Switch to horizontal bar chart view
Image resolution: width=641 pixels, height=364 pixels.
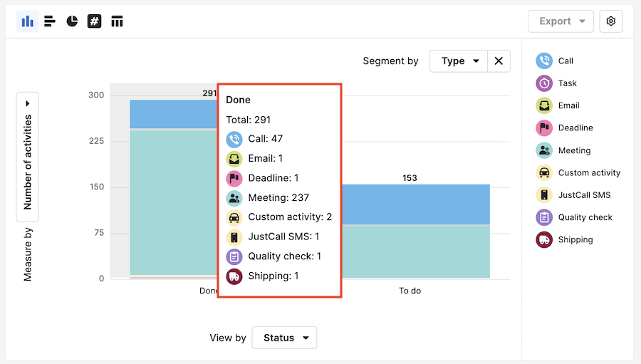(x=50, y=21)
